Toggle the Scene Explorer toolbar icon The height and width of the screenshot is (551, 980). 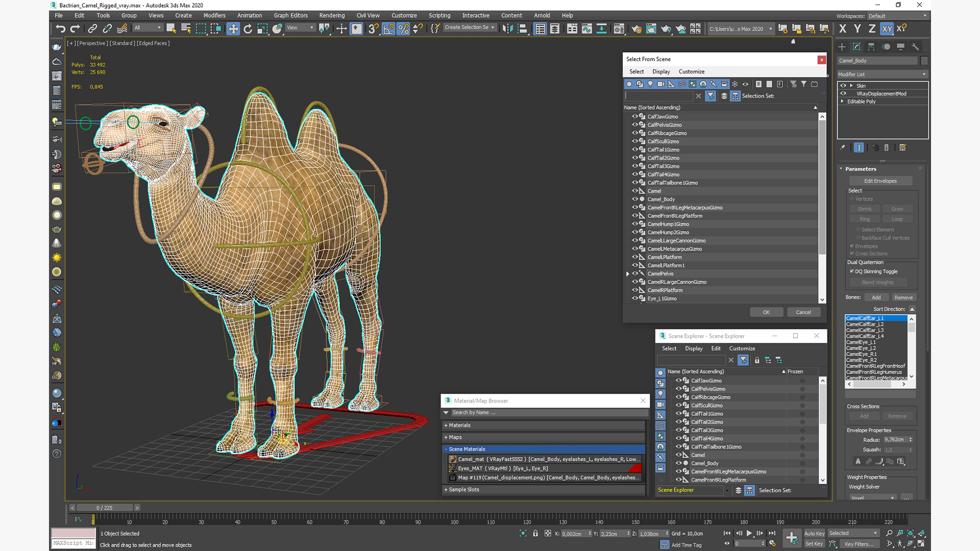coord(541,29)
